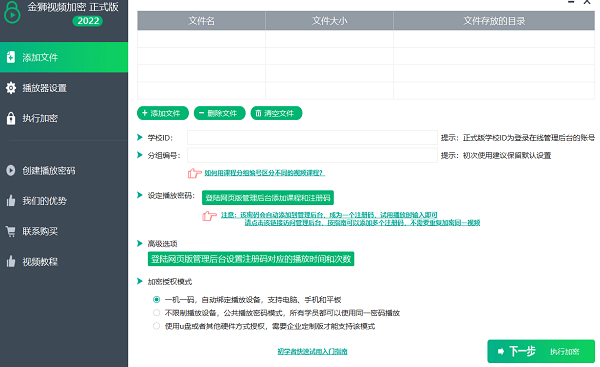600x367 pixels.
Task: Click the green lock logo icon
Action: tap(12, 12)
